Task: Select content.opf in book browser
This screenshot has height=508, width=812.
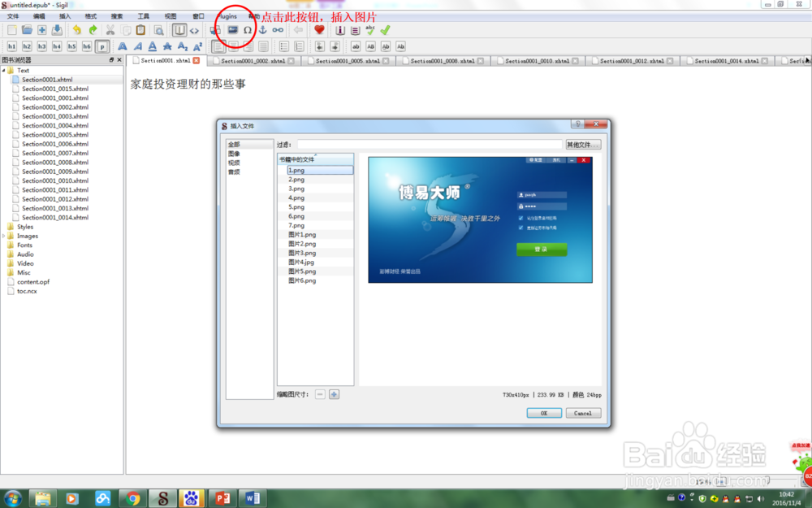Action: 33,282
